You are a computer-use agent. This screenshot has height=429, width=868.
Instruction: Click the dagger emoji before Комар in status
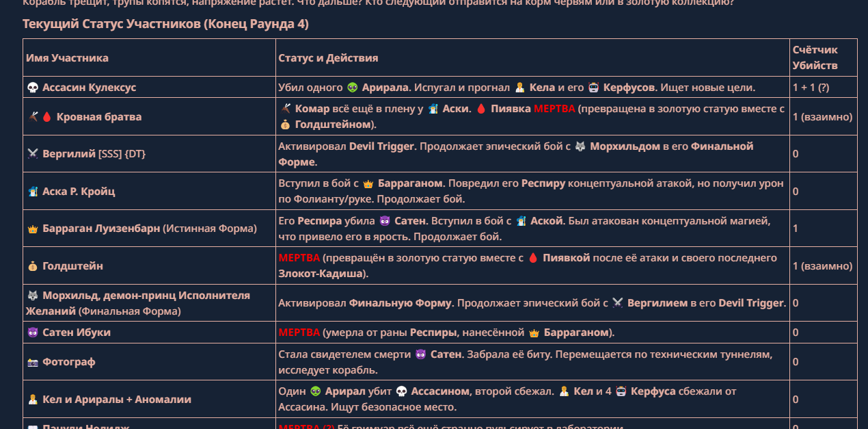tap(286, 109)
